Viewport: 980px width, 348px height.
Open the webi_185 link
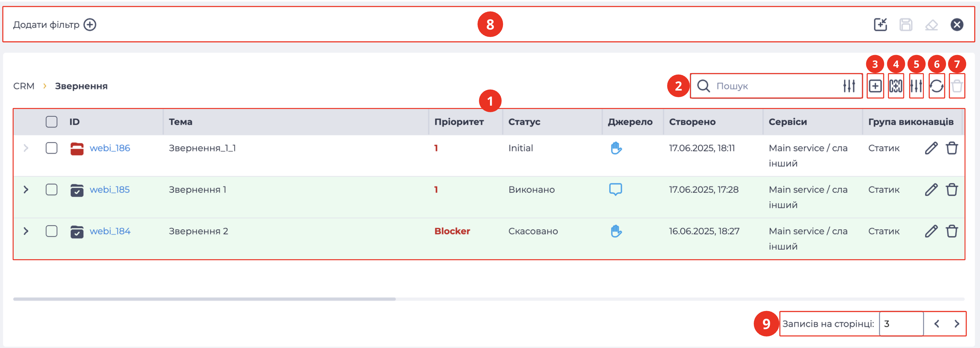[x=110, y=190]
